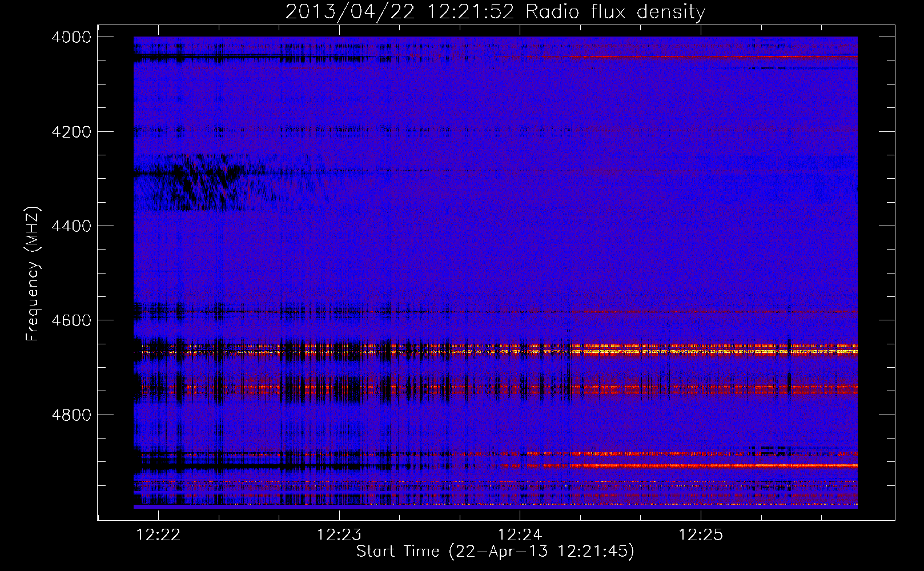Click the "Frequency (MHZ)" axis title
This screenshot has height=571, width=924.
33,274
